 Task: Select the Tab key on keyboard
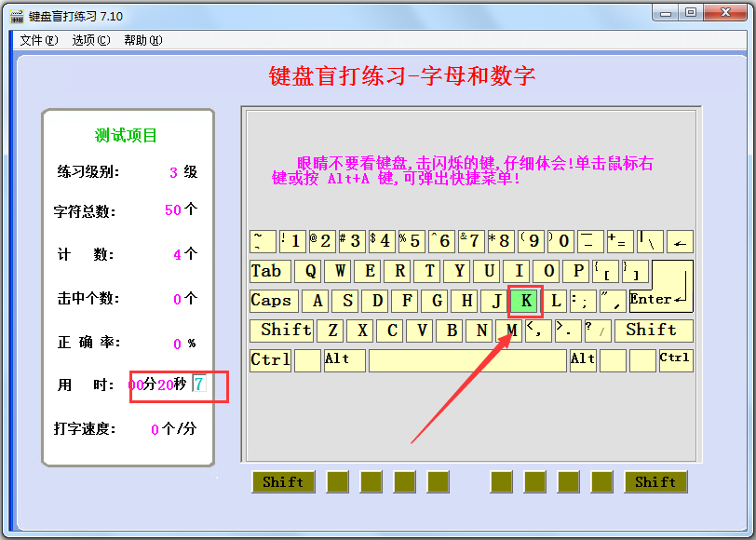271,272
